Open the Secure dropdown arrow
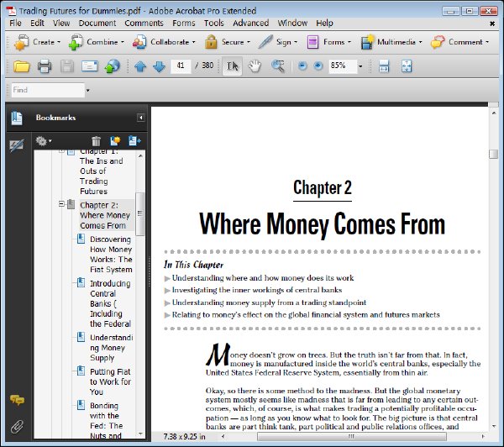The width and height of the screenshot is (504, 447). 249,42
